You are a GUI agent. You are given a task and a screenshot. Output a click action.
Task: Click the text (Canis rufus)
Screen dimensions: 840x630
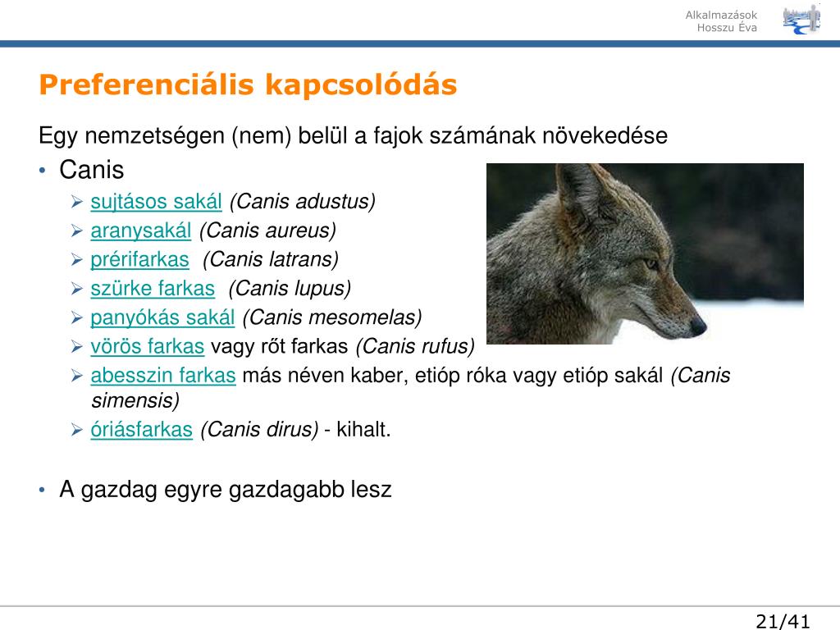[415, 347]
